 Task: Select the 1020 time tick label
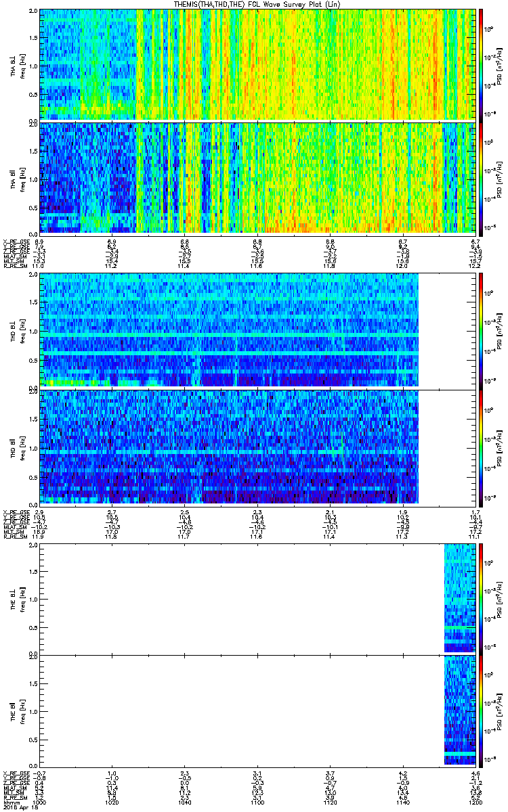(112, 803)
